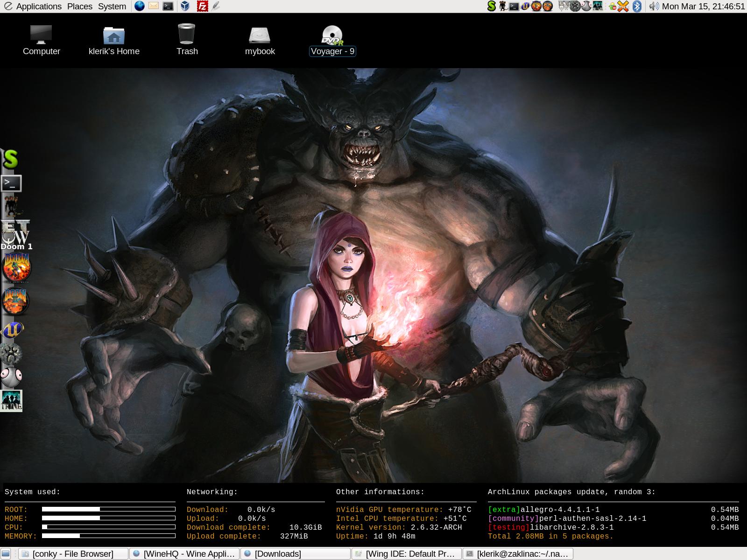Launch Doom 1 from the left dock
This screenshot has width=747, height=560.
pos(17,268)
